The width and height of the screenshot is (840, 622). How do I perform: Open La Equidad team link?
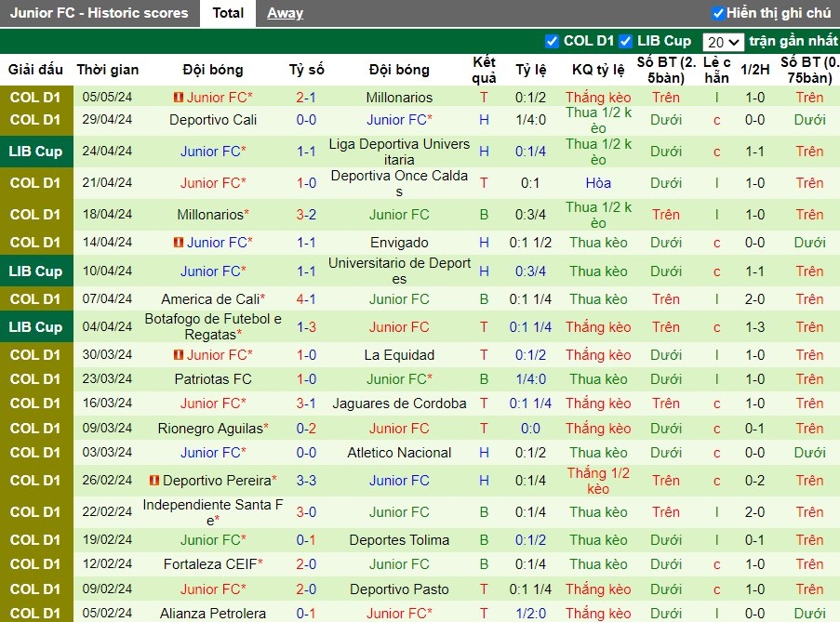coord(399,355)
